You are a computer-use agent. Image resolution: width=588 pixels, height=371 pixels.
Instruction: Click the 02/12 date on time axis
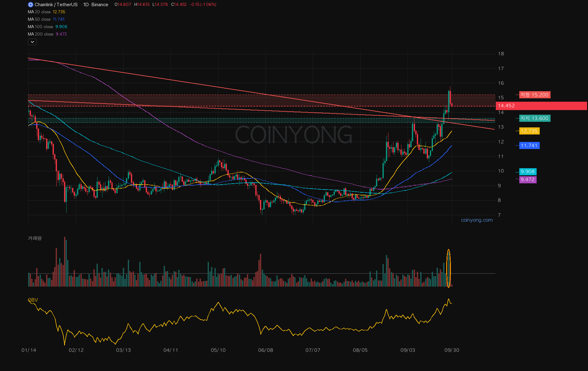76,350
